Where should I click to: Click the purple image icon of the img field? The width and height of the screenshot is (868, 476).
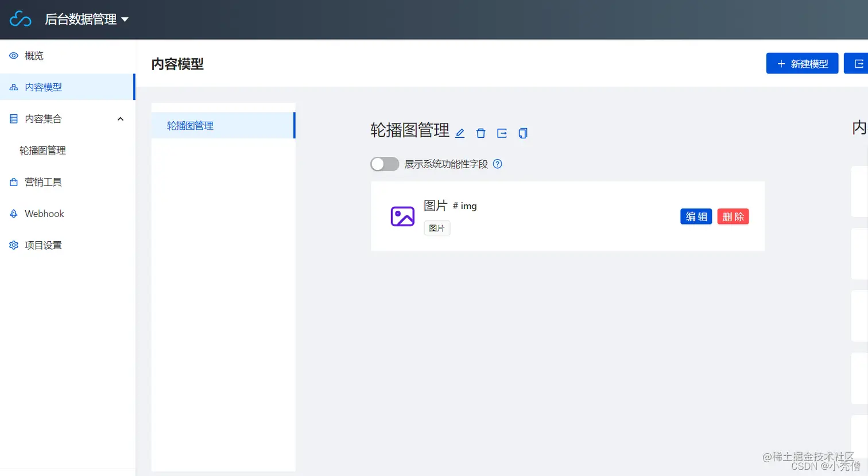tap(402, 216)
